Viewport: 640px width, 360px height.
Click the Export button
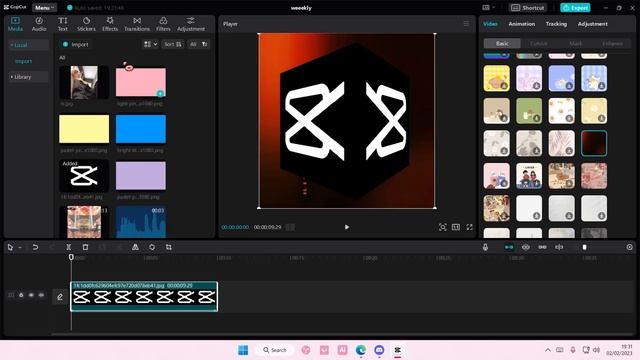click(575, 7)
